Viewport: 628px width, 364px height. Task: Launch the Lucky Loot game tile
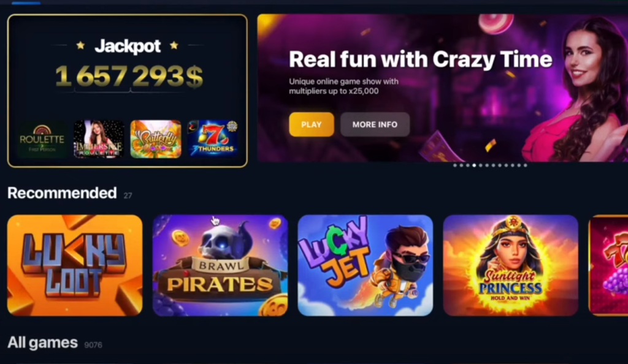[75, 265]
